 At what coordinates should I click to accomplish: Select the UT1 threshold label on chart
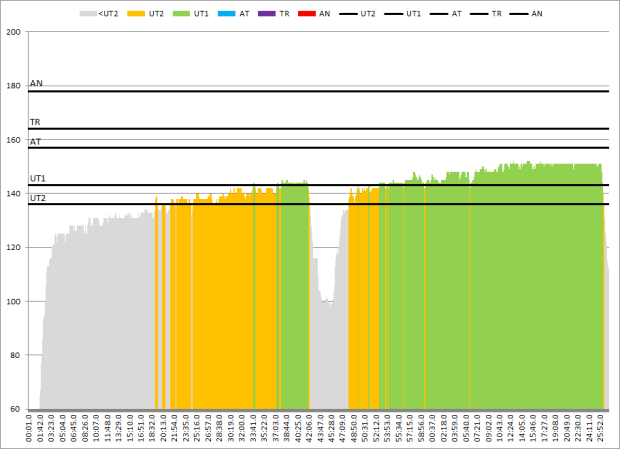tap(37, 178)
